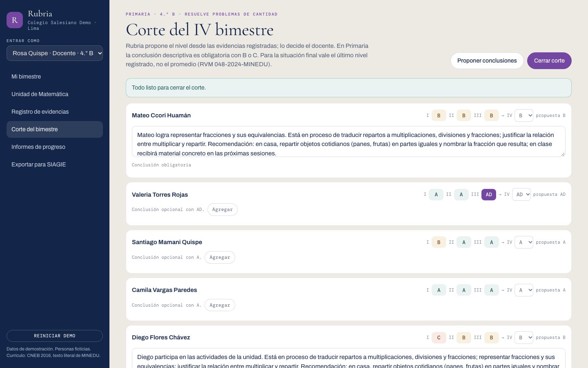Viewport: 588px width, 368px height.
Task: Click Cerrar corte button
Action: pos(549,61)
